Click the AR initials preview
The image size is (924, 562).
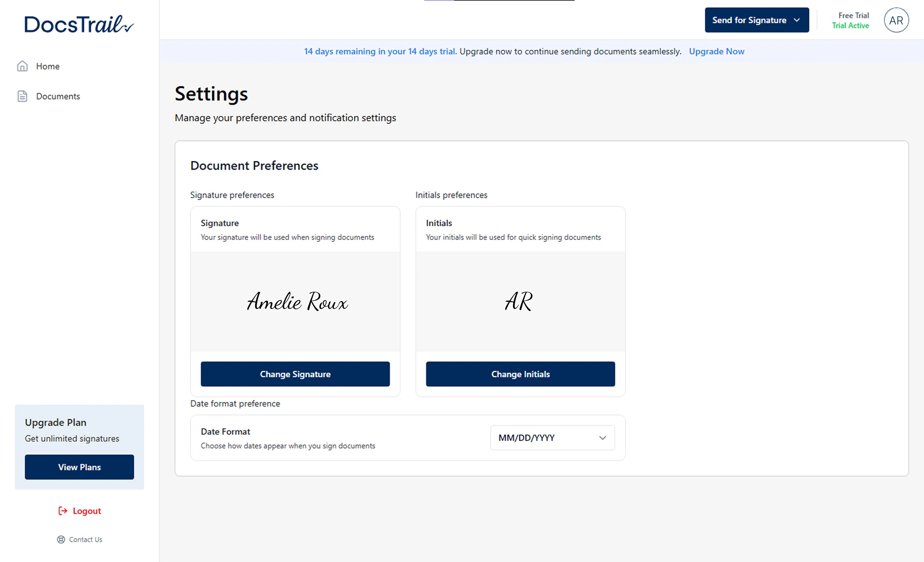click(x=519, y=302)
